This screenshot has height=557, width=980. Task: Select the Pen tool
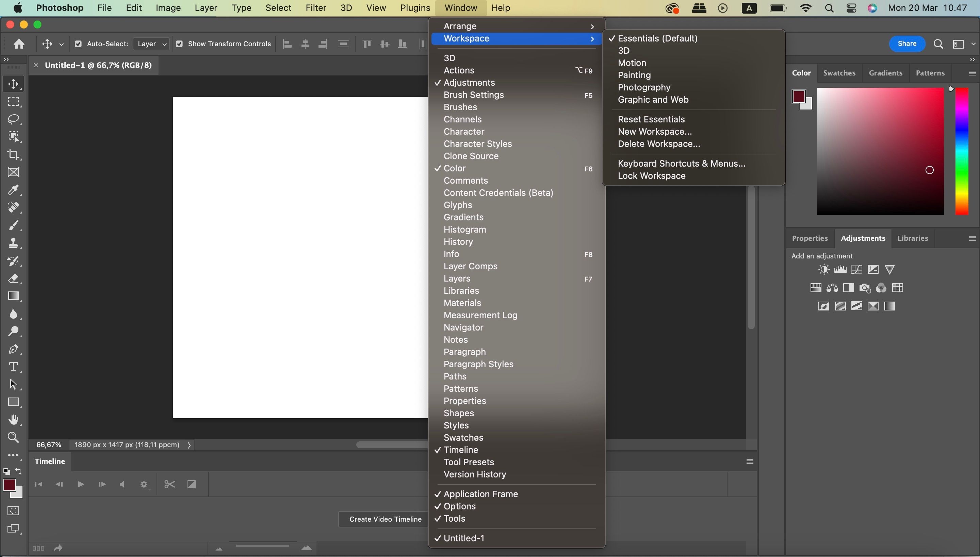click(x=14, y=349)
